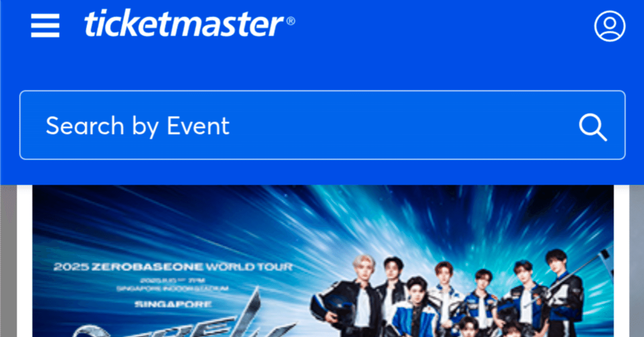Open the ZEROBASEONE world tour banner
The height and width of the screenshot is (337, 644).
[323, 261]
